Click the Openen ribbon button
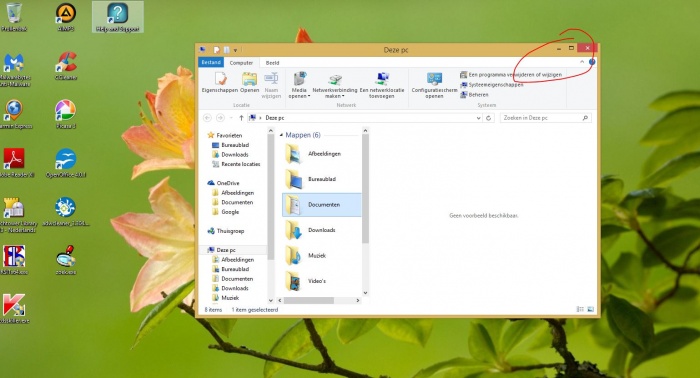The image size is (700, 378). pos(250,83)
